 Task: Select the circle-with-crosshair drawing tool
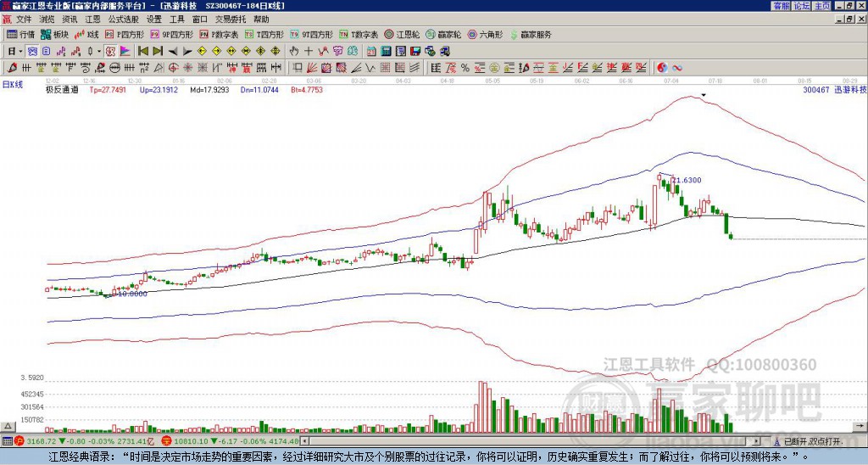pyautogui.click(x=173, y=68)
